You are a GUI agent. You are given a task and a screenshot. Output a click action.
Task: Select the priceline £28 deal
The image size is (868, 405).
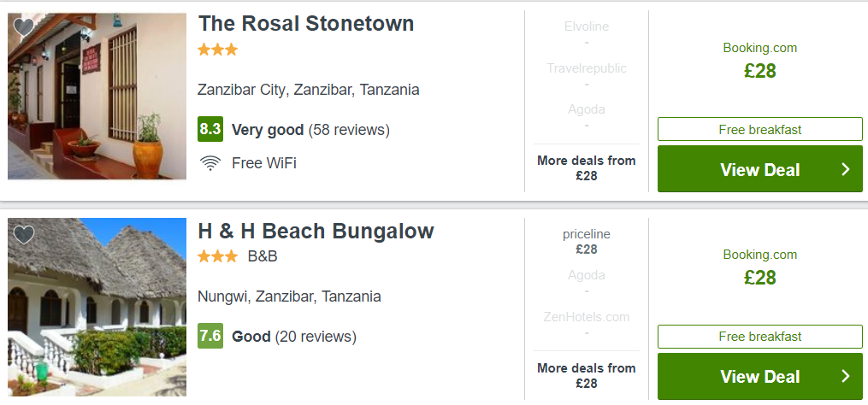(587, 242)
